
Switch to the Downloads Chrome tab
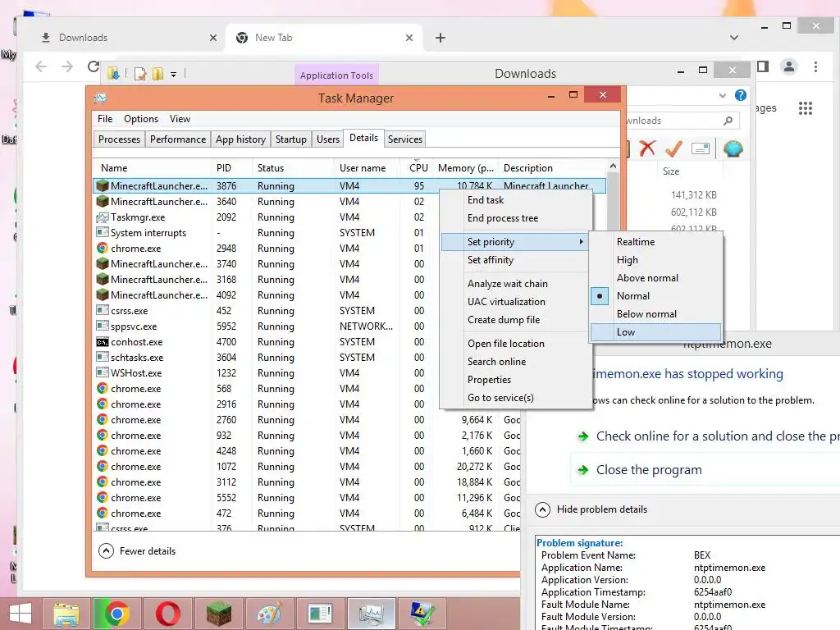tap(129, 38)
